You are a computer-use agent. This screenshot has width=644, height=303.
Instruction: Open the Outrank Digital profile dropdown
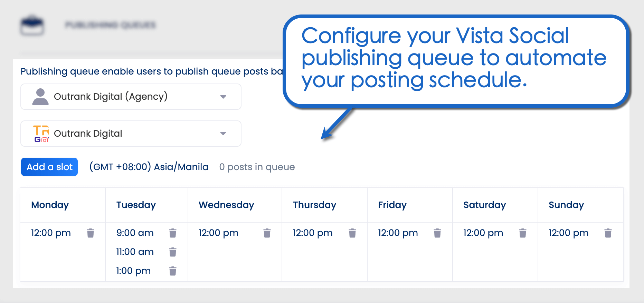131,134
